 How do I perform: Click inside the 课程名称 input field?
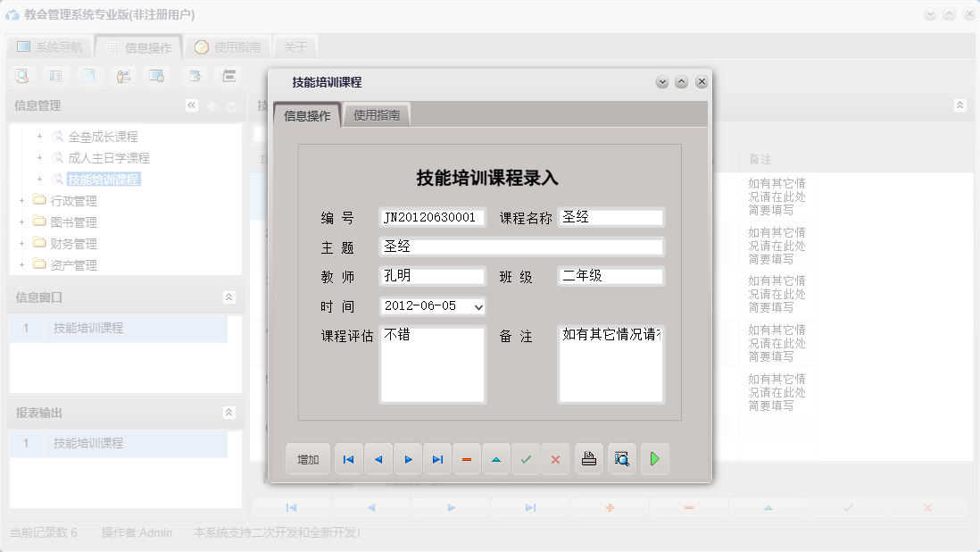point(611,216)
